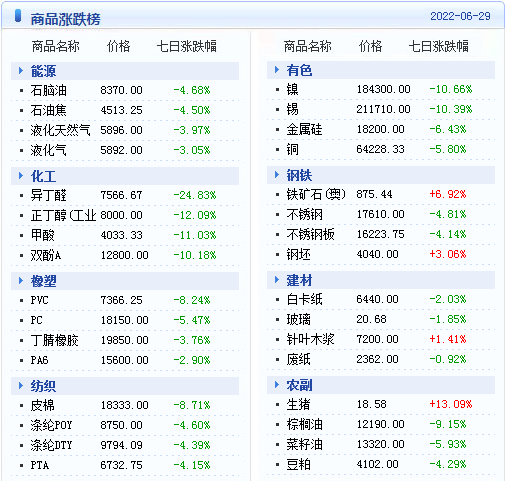506x481 pixels.
Task: Expand the 钢铁 category arrow
Action: click(277, 175)
